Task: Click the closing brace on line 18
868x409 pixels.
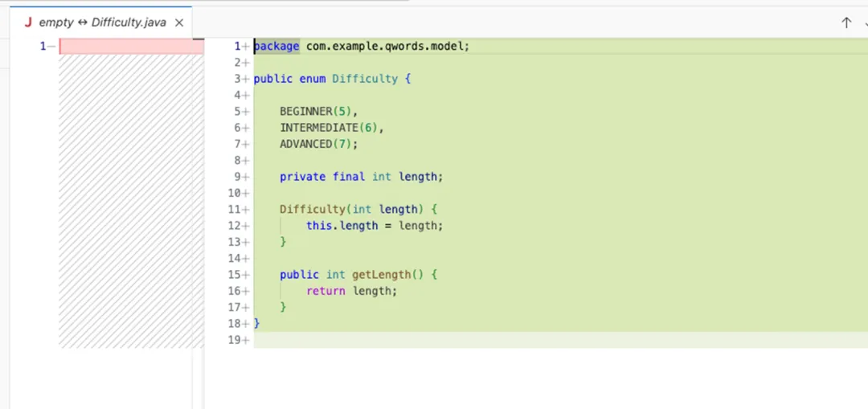Action: click(x=257, y=323)
